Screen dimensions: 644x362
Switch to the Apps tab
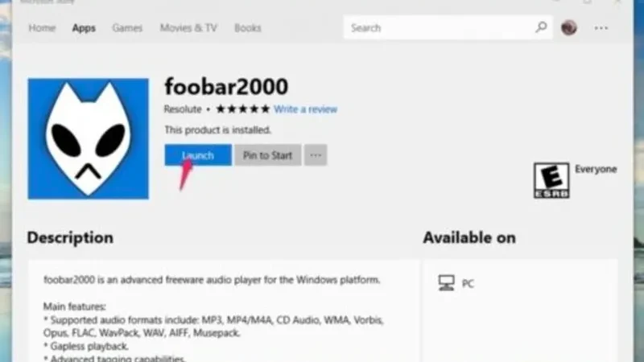pos(84,28)
